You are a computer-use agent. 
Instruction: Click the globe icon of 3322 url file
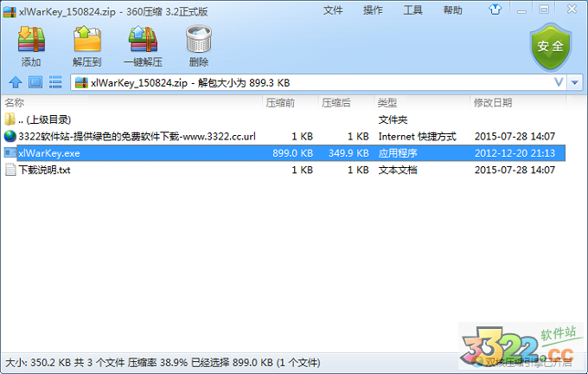(x=10, y=136)
